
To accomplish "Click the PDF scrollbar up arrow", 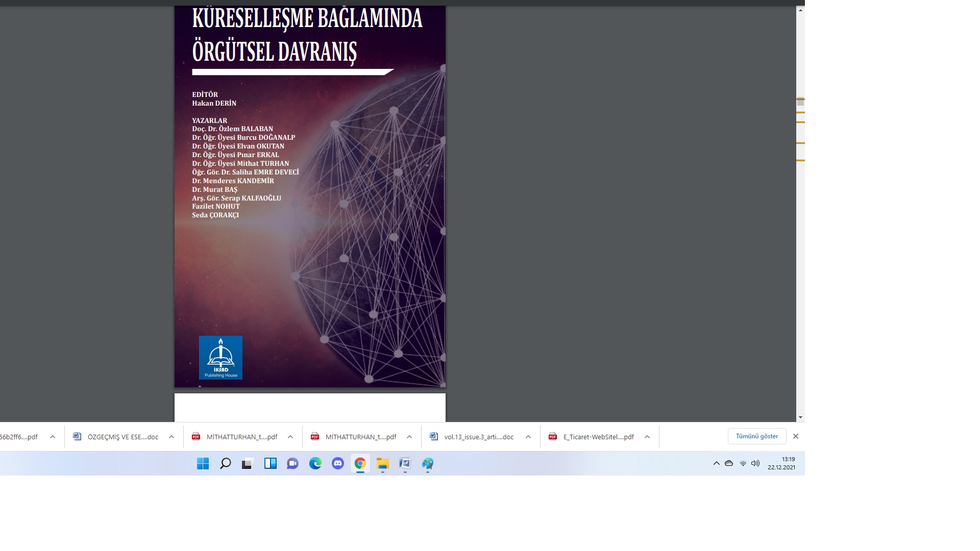I will 800,10.
